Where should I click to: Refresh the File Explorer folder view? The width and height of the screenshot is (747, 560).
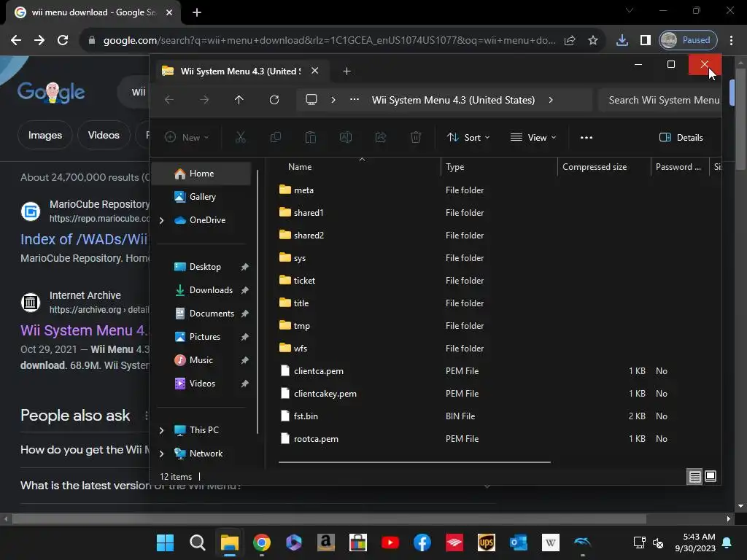point(274,100)
